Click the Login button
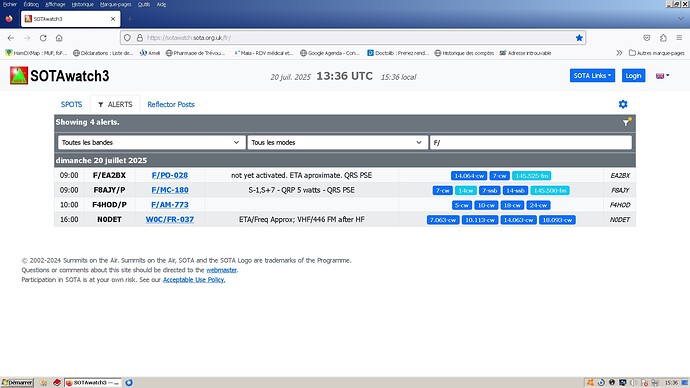Screen dimensions: 690x388 pyautogui.click(x=633, y=76)
